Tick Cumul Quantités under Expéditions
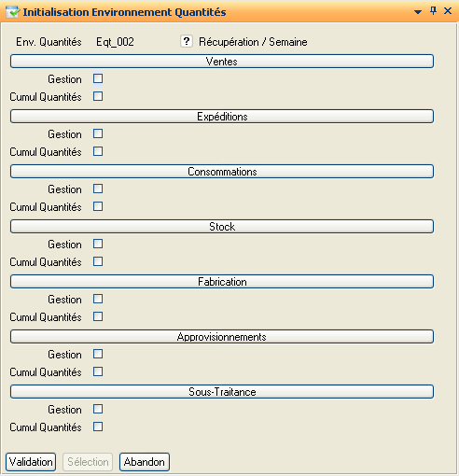 pos(98,151)
